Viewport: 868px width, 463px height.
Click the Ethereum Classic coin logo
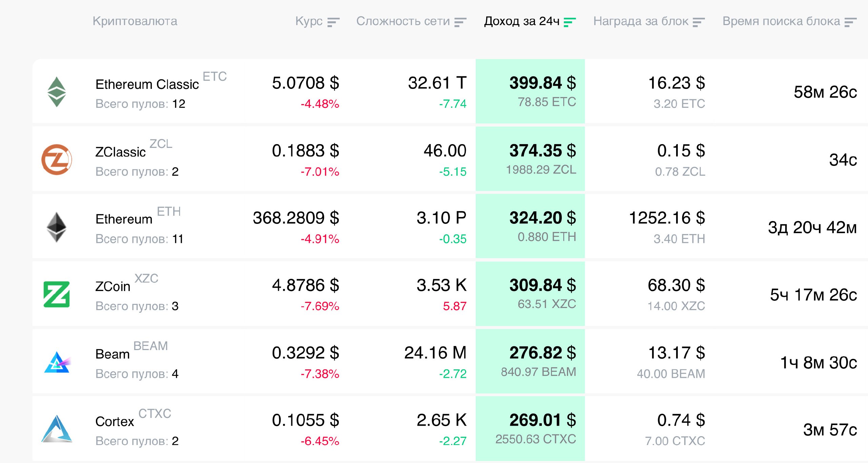coord(57,92)
